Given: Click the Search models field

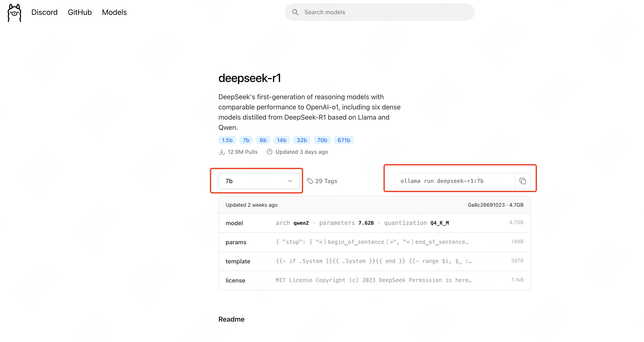Looking at the screenshot, I should [380, 12].
